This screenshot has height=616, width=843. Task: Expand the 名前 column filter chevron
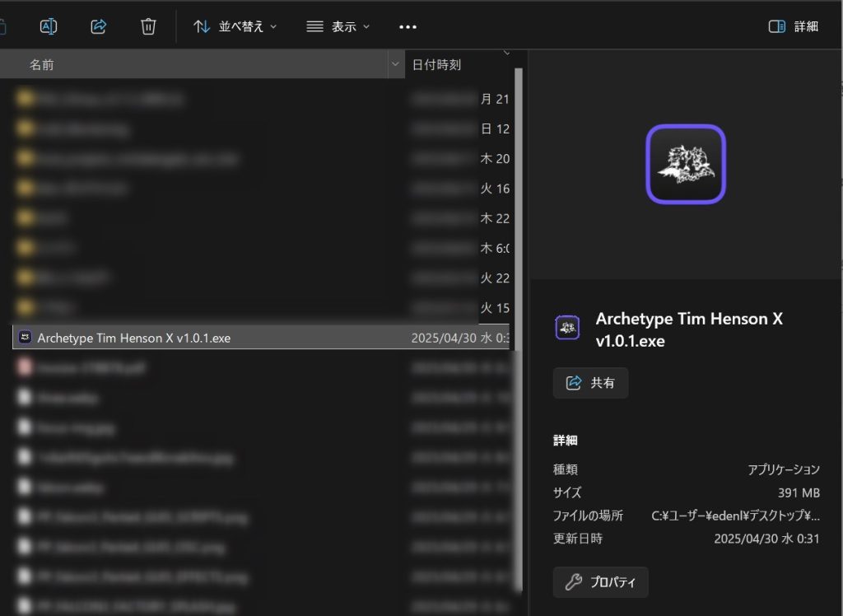click(x=394, y=64)
